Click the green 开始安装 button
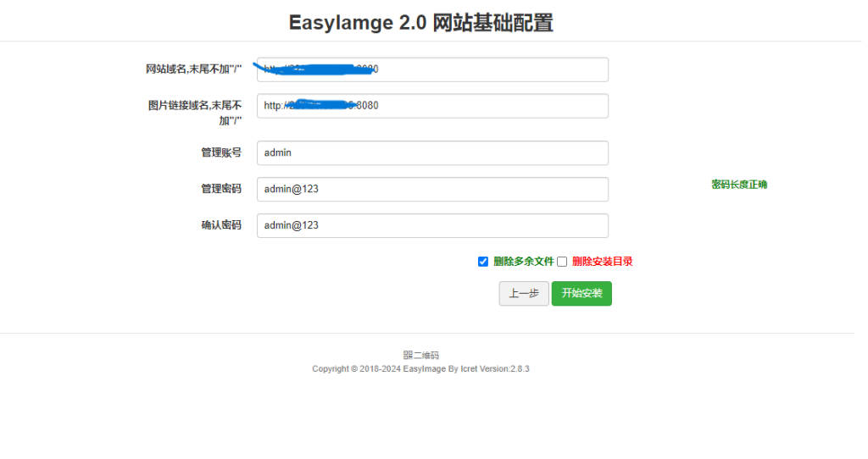Viewport: 868px width, 459px height. (x=581, y=294)
